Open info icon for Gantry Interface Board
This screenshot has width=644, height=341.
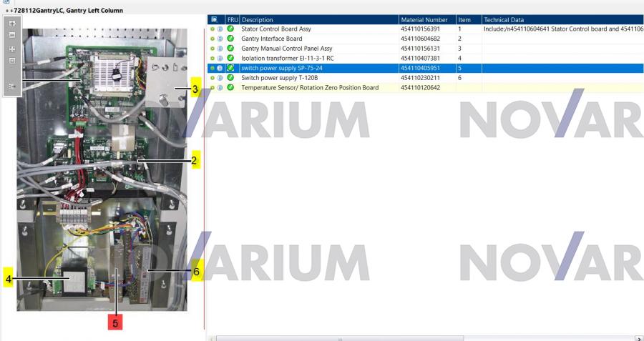coord(220,39)
